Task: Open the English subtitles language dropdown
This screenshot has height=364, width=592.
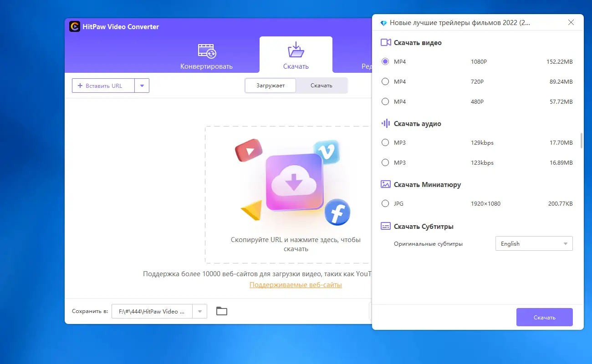Action: pyautogui.click(x=534, y=243)
